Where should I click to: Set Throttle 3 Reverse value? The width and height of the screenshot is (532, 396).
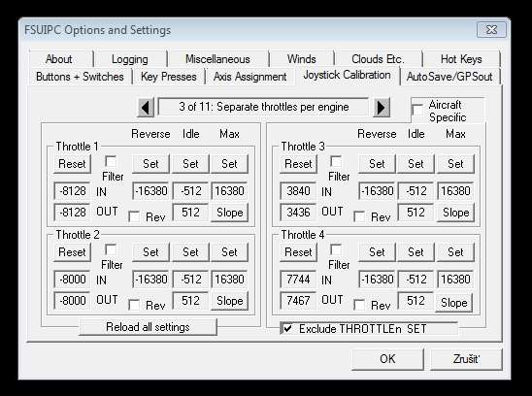tap(377, 164)
